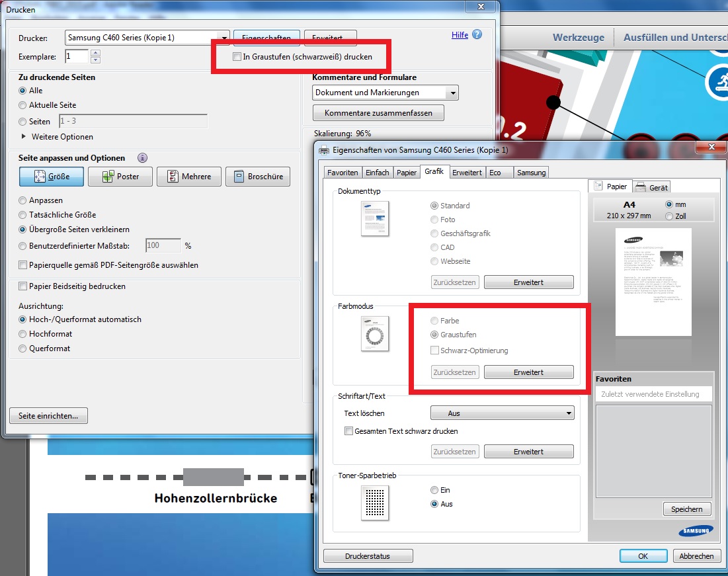This screenshot has height=576, width=728.
Task: Switch to the Einfach tab
Action: 378,173
